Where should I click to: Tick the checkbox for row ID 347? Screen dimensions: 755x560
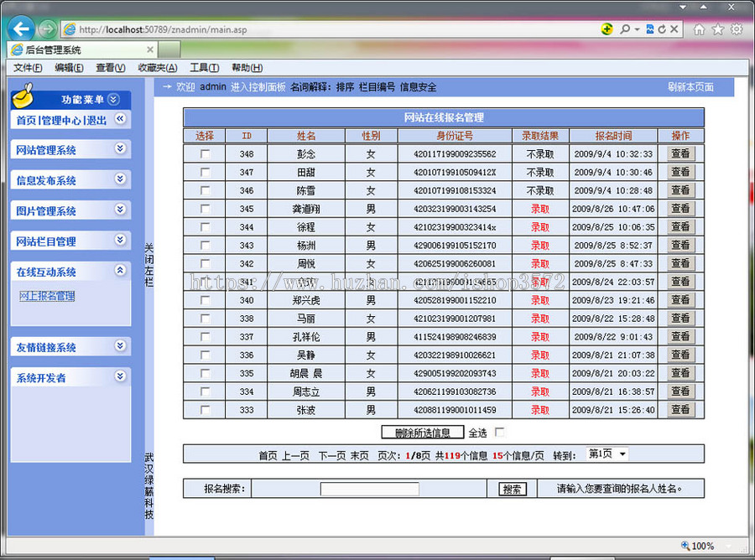(x=206, y=172)
